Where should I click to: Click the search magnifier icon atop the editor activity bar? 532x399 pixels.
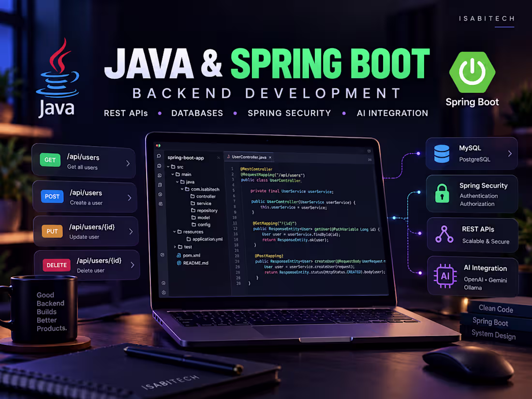[159, 156]
